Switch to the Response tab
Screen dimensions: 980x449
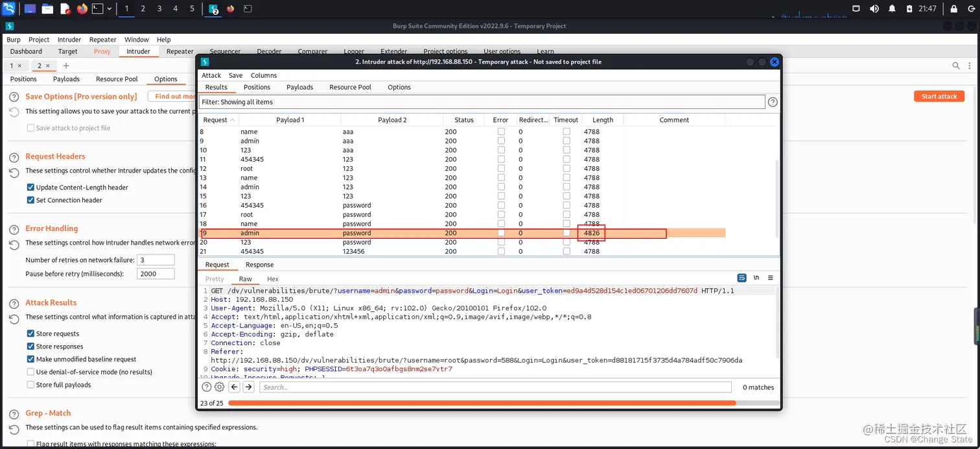tap(259, 265)
